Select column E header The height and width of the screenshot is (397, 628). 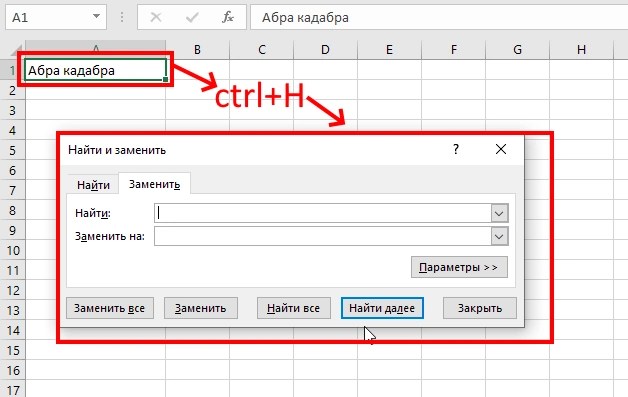[389, 50]
